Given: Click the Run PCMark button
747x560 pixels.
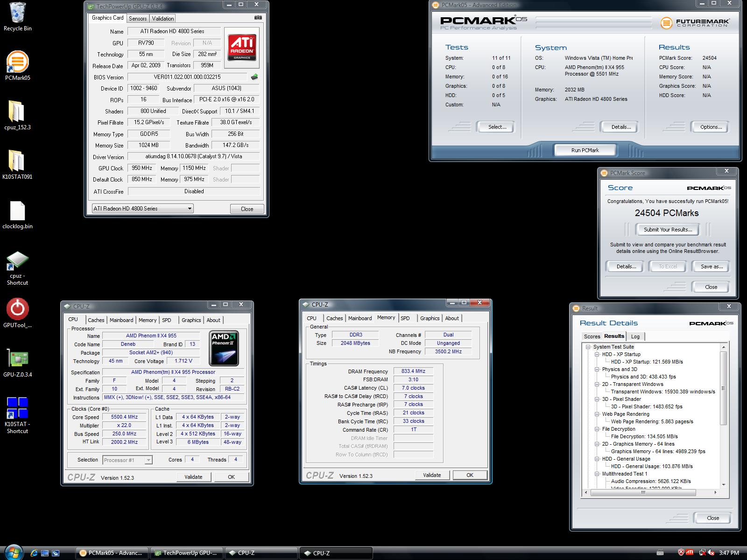Looking at the screenshot, I should [x=585, y=150].
